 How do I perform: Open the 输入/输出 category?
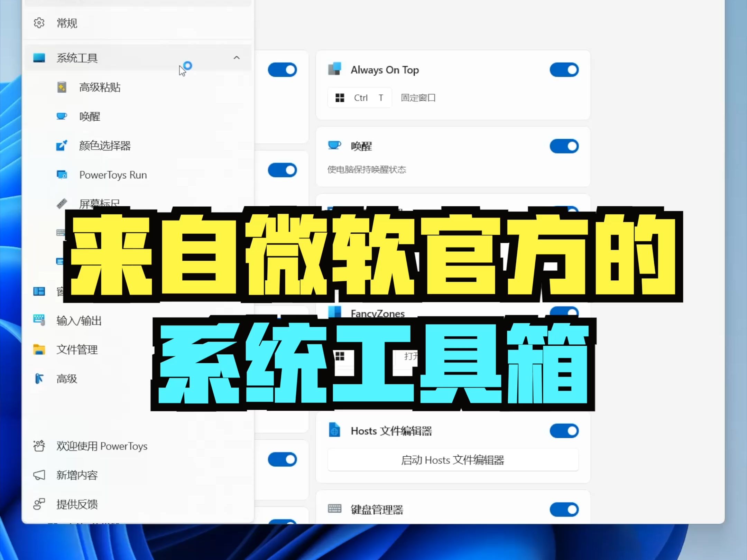point(79,320)
